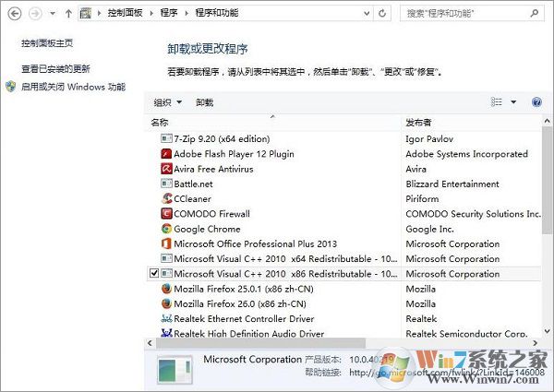The width and height of the screenshot is (554, 392).
Task: Select 'Google Chrome' row name
Action: coord(207,229)
